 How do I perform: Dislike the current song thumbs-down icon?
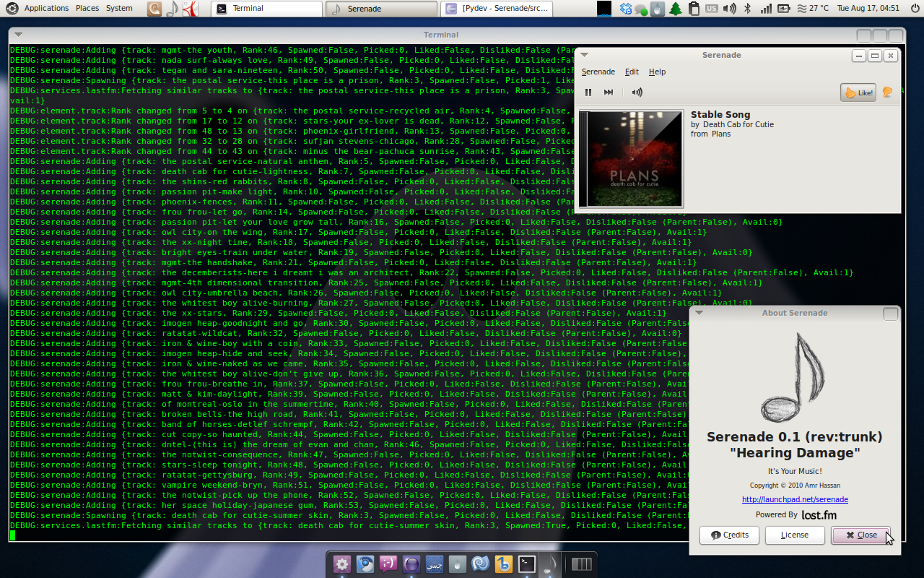tap(888, 92)
